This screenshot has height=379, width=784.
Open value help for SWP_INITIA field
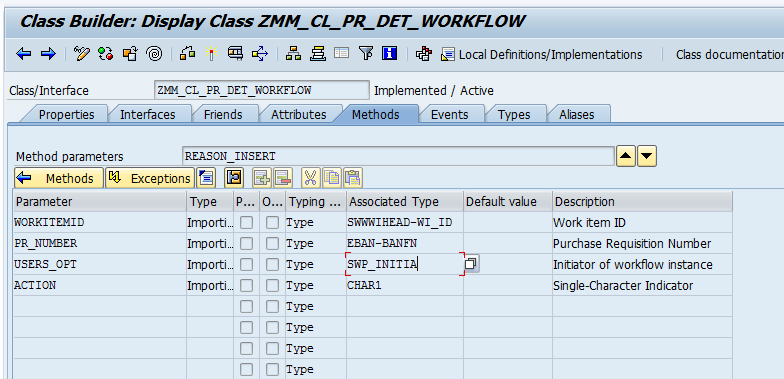[x=471, y=264]
